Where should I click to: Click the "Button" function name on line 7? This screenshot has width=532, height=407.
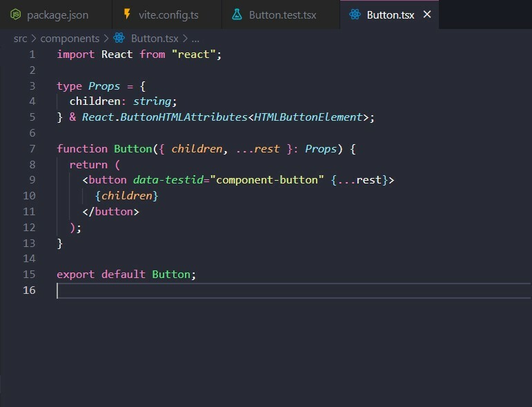133,148
